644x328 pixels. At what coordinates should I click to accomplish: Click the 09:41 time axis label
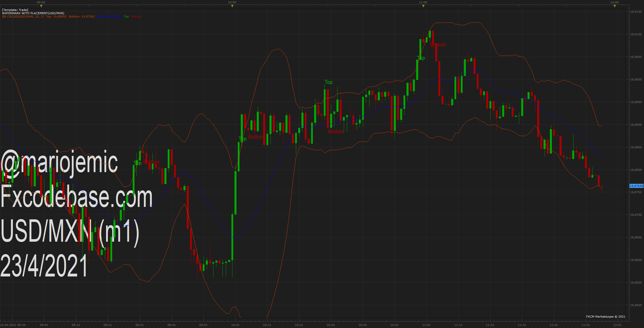coord(172,325)
